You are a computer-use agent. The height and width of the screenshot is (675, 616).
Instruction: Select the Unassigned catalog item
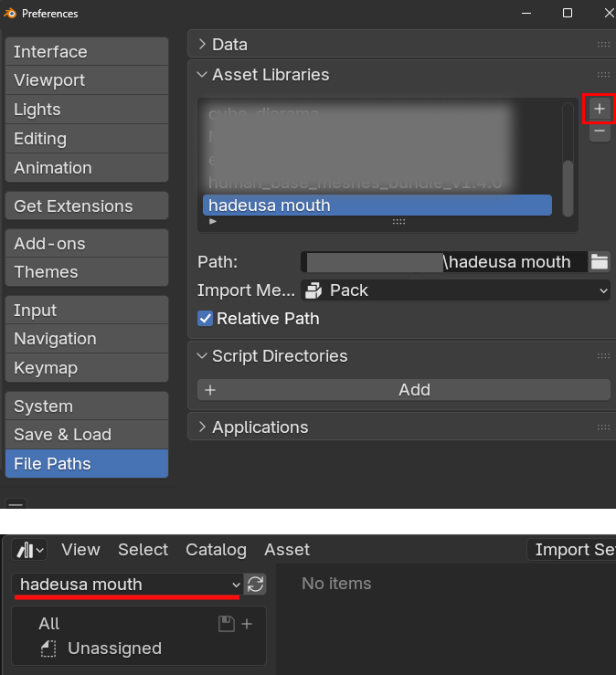coord(114,649)
